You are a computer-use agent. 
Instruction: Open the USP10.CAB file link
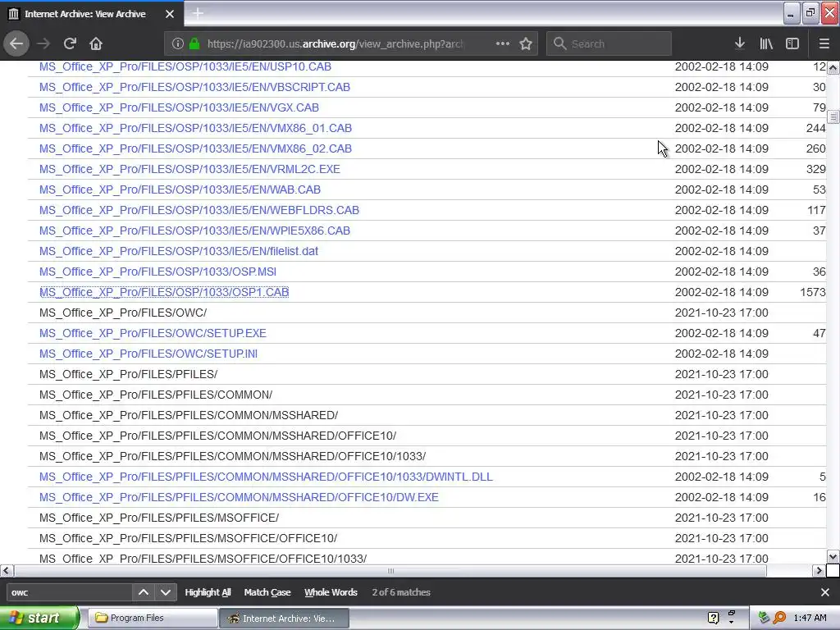pyautogui.click(x=185, y=66)
